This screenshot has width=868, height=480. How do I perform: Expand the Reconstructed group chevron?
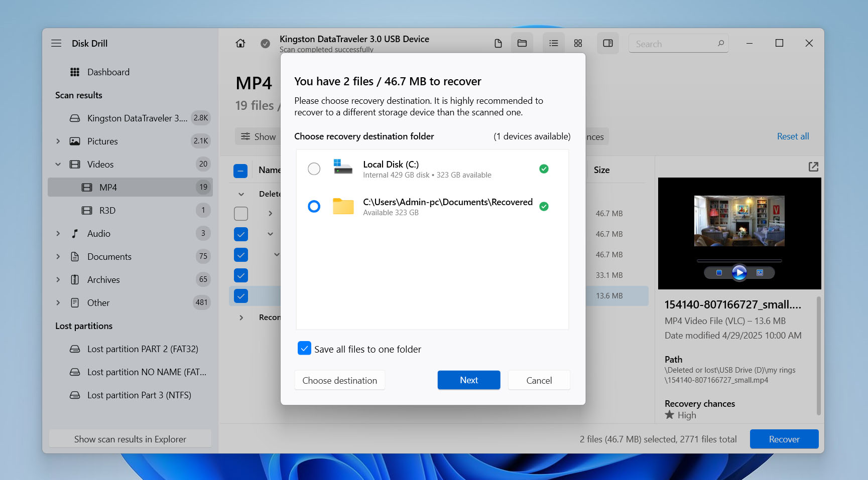(x=241, y=317)
